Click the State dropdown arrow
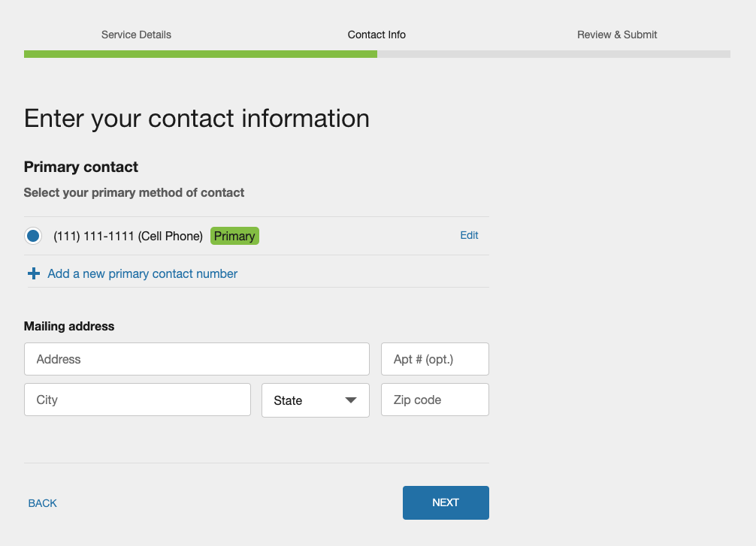Screen dimensions: 756x546 (350, 400)
